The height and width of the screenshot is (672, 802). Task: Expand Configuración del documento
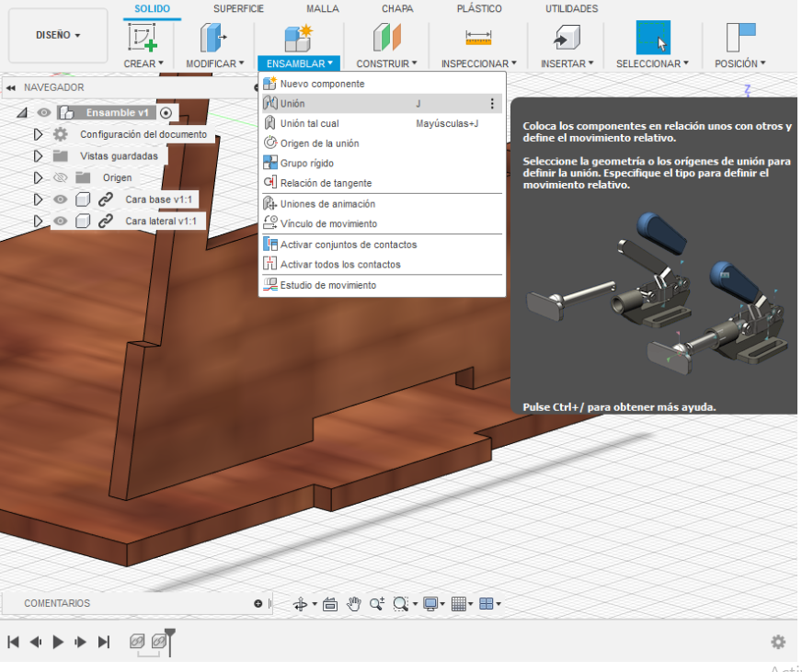pos(38,134)
